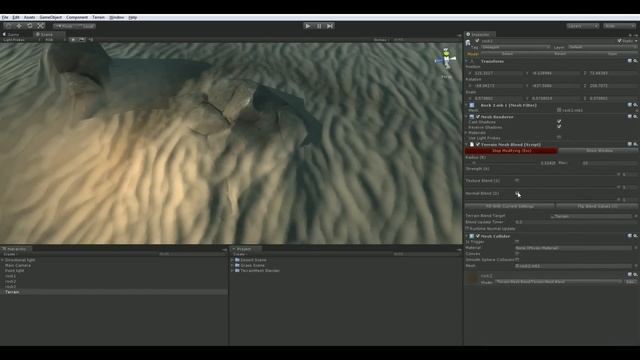Open the Static options dropdown arrow
The image size is (640, 360).
pos(636,41)
